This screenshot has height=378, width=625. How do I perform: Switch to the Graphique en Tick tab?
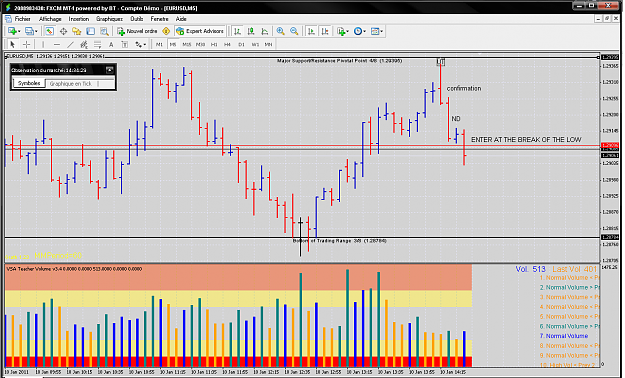coord(71,84)
